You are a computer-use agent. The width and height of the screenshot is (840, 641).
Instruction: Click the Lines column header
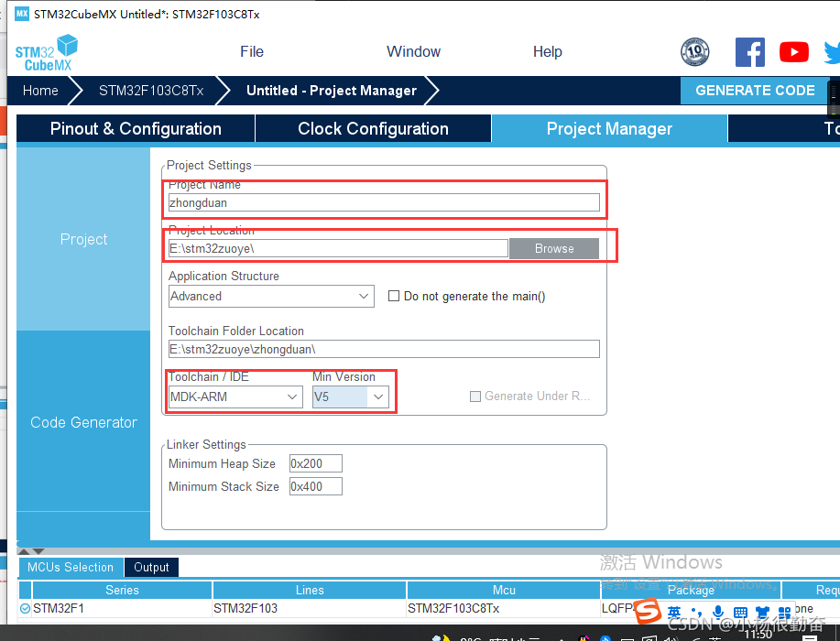coord(310,590)
